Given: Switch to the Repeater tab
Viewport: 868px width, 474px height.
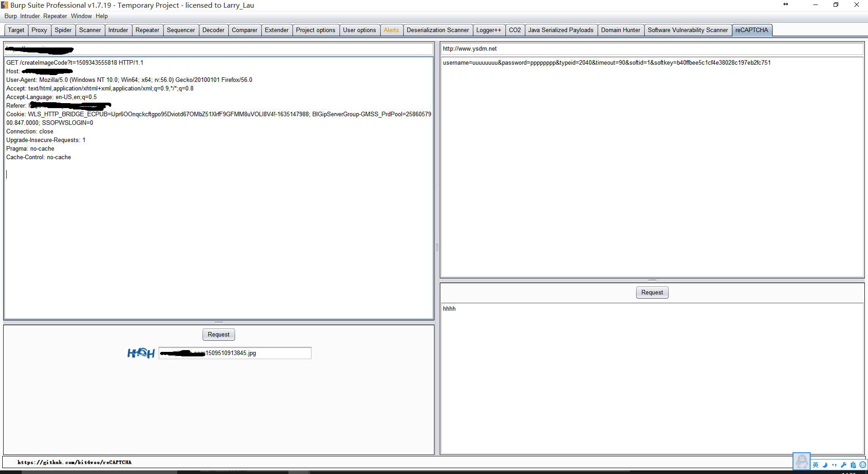Looking at the screenshot, I should pyautogui.click(x=147, y=30).
